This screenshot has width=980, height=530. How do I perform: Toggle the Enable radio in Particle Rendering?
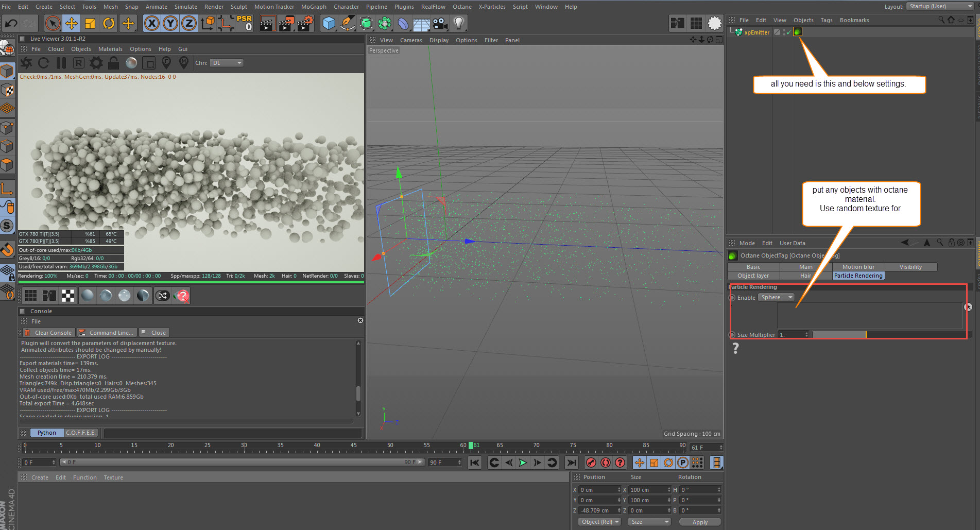732,298
